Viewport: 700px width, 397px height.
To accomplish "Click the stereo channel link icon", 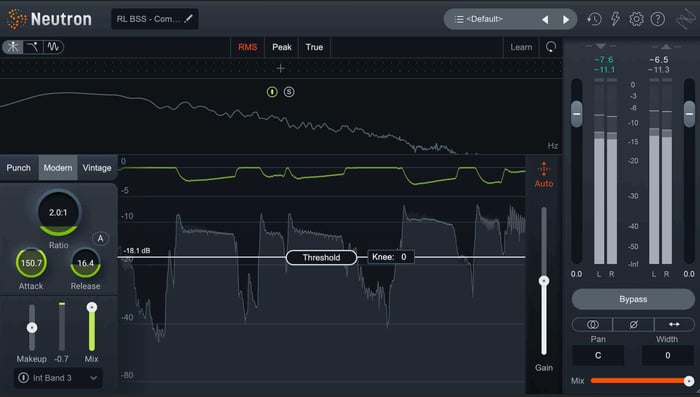I will [x=592, y=324].
